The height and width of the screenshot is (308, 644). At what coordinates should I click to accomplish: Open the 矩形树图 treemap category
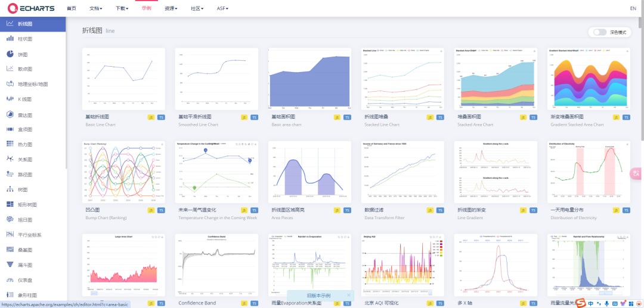click(33, 205)
